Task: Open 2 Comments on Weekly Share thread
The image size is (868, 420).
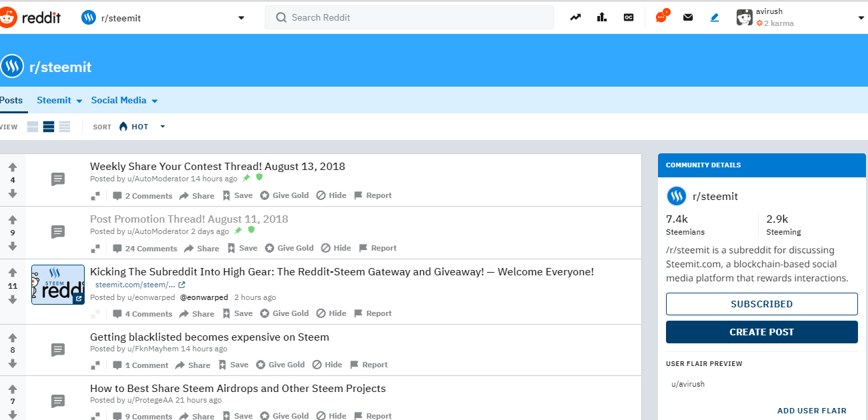Action: [x=143, y=196]
